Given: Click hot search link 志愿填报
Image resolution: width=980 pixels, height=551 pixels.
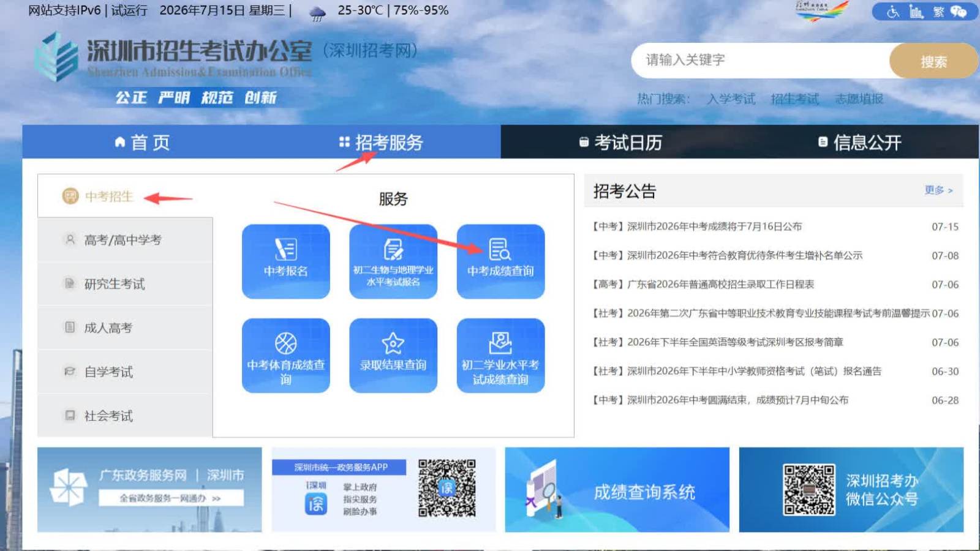Looking at the screenshot, I should click(859, 99).
